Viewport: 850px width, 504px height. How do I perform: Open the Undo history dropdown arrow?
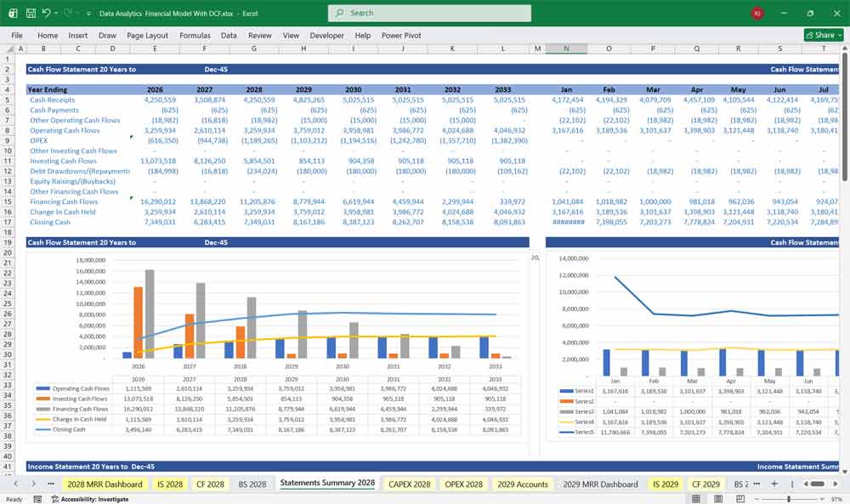(56, 13)
